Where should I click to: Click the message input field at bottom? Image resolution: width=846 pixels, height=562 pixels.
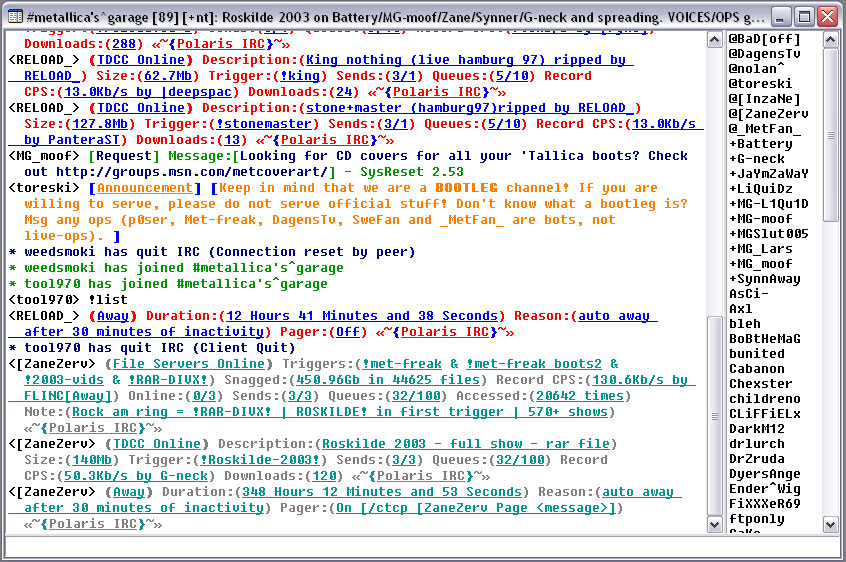click(422, 549)
